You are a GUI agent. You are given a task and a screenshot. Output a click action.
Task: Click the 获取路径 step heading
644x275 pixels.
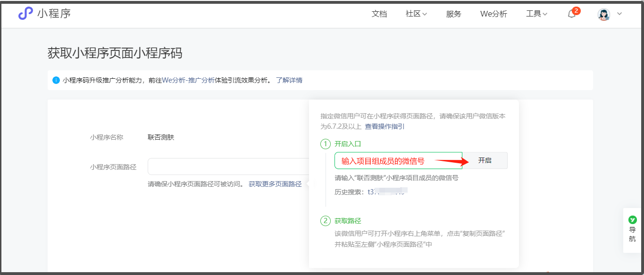coord(348,221)
